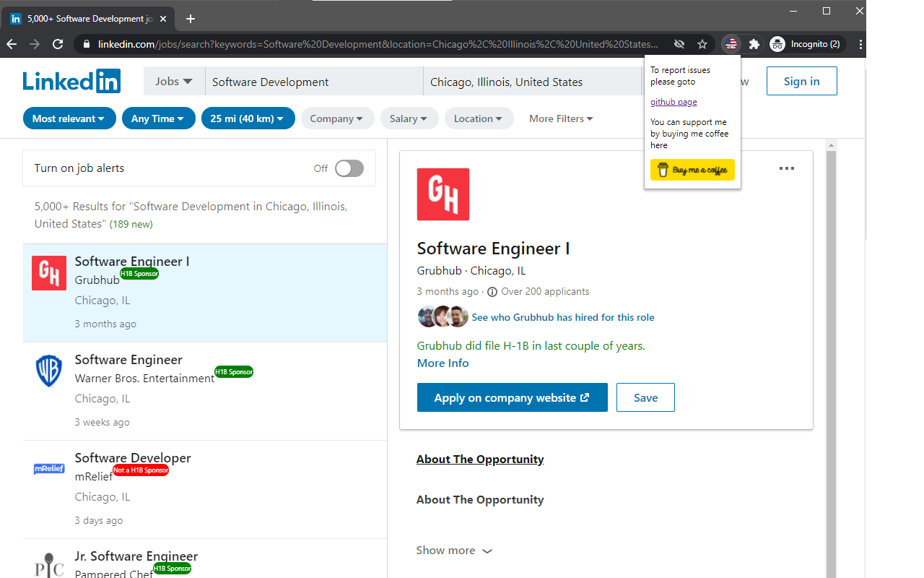Open the 25 mi distance dropdown
The width and height of the screenshot is (924, 578).
coord(248,118)
